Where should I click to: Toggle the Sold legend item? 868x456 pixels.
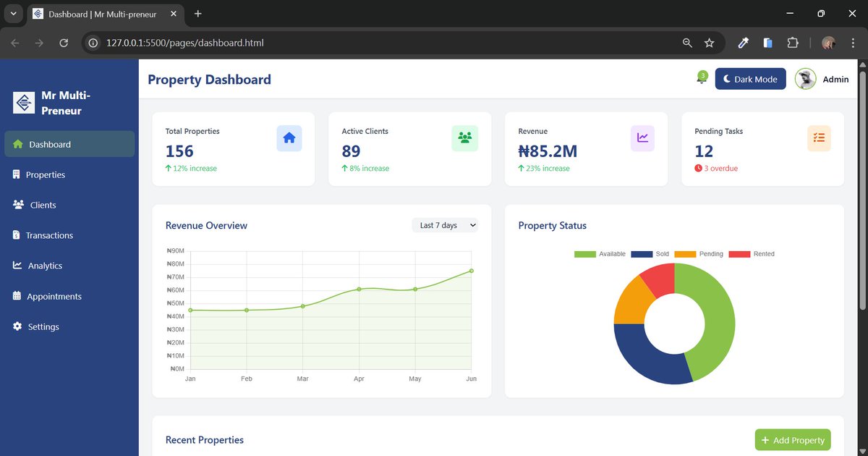tap(650, 254)
